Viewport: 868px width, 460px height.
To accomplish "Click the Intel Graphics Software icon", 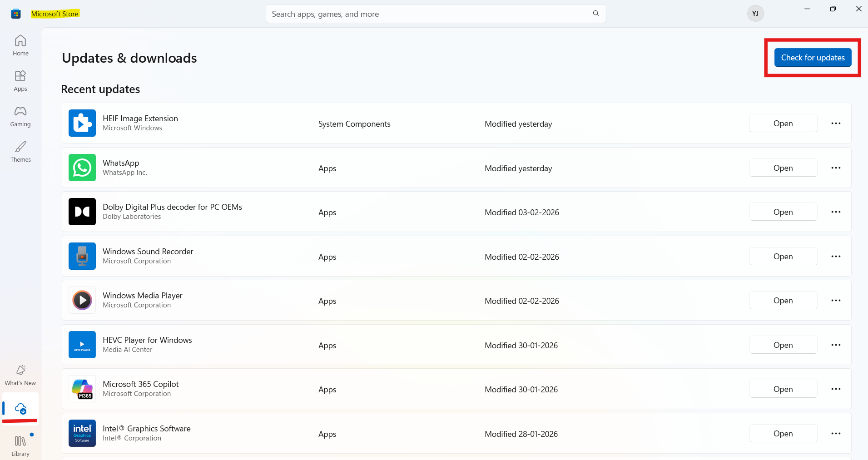I will click(82, 433).
